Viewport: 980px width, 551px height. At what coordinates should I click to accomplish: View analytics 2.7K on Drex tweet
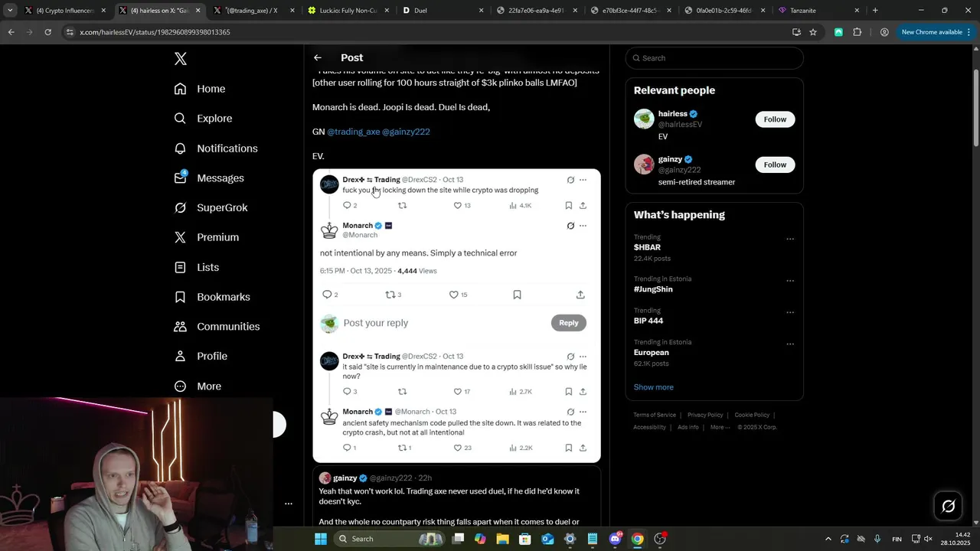(x=520, y=391)
